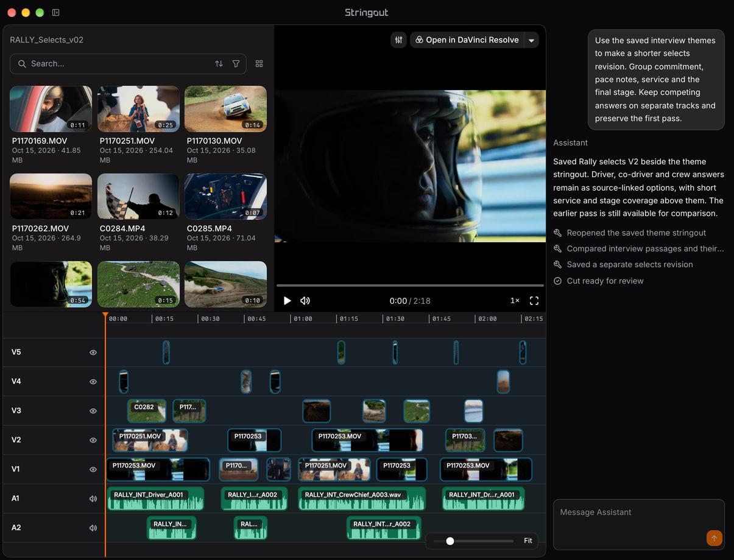Image resolution: width=734 pixels, height=560 pixels.
Task: Click the macOS yellow minimize window button
Action: pyautogui.click(x=26, y=12)
